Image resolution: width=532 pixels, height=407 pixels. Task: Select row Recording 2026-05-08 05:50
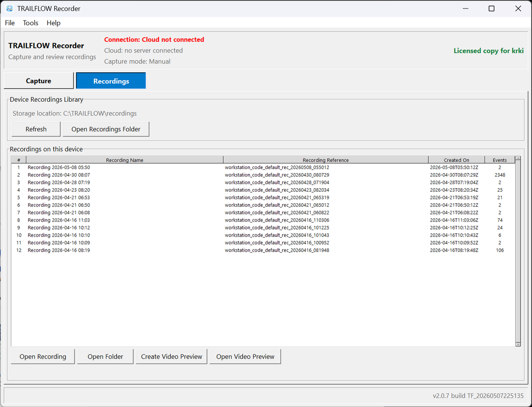[263, 167]
